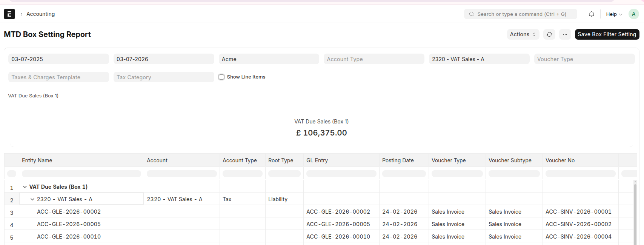
Task: Open the Actions dropdown
Action: (523, 34)
